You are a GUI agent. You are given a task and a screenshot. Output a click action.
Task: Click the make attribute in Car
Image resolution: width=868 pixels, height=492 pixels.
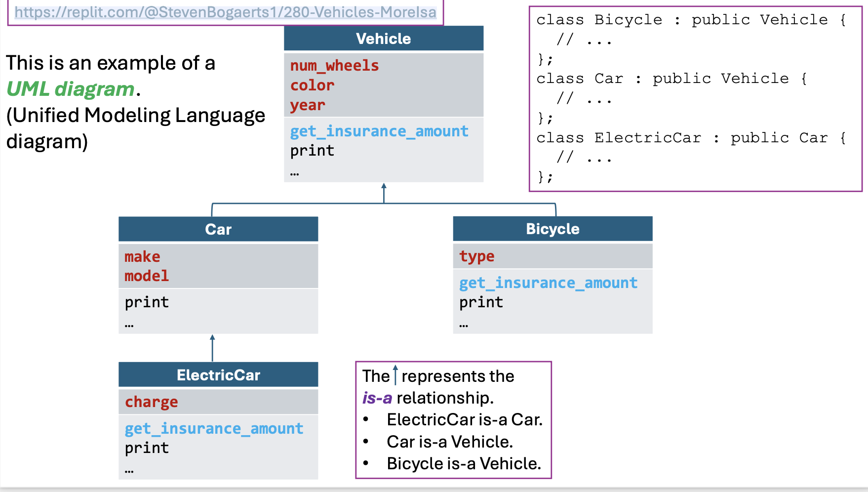[x=142, y=257]
